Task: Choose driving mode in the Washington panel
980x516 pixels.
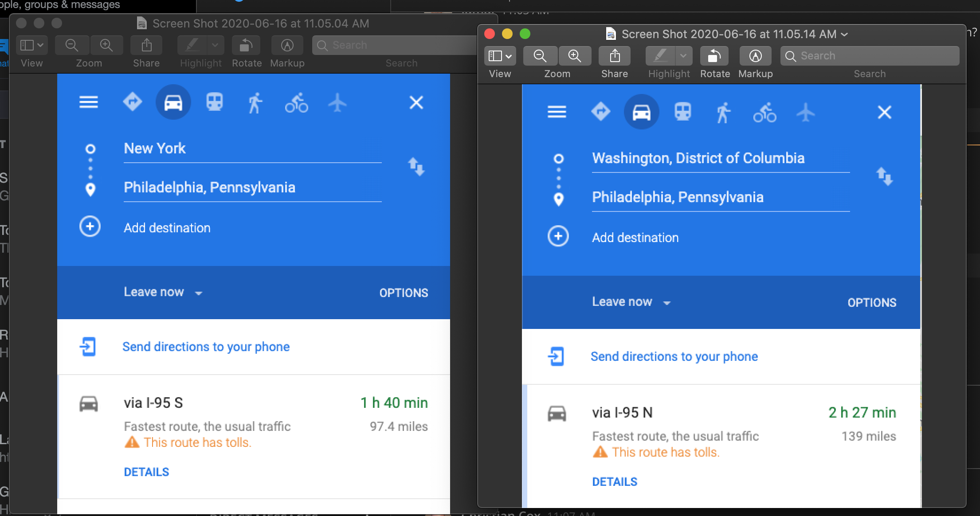Action: (642, 112)
